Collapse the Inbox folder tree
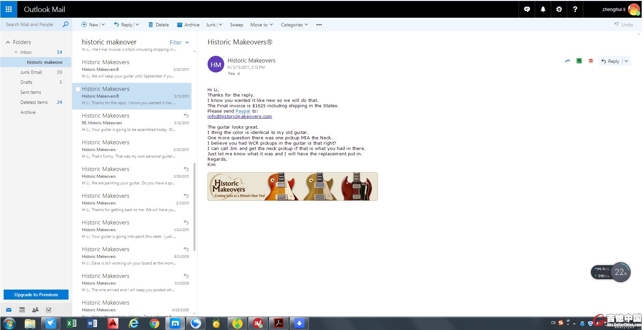Image resolution: width=644 pixels, height=330 pixels. [x=16, y=52]
